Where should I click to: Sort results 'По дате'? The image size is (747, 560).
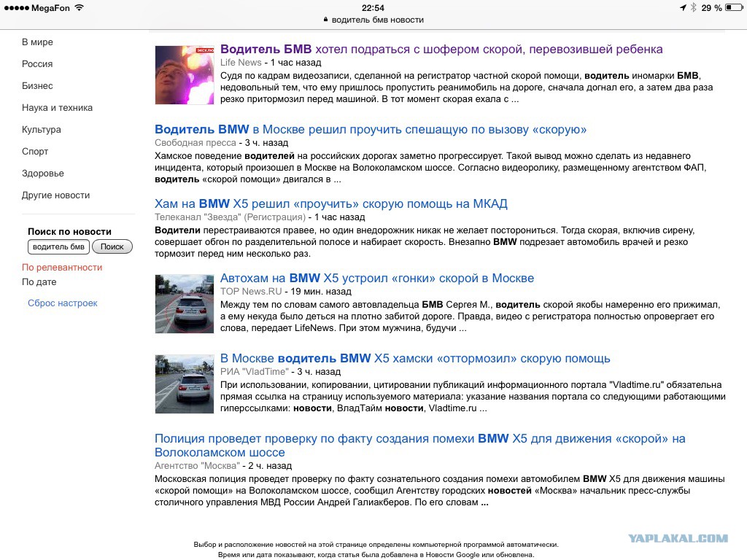click(x=39, y=282)
